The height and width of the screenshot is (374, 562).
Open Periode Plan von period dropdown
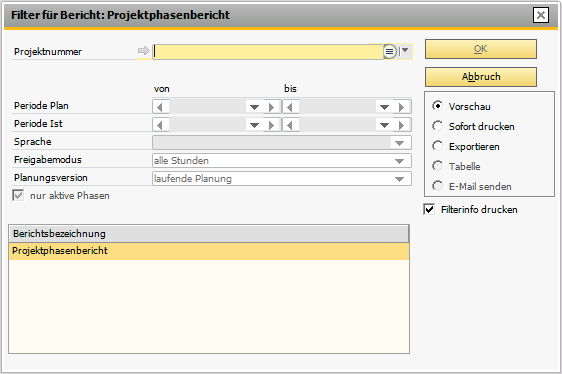coord(254,107)
